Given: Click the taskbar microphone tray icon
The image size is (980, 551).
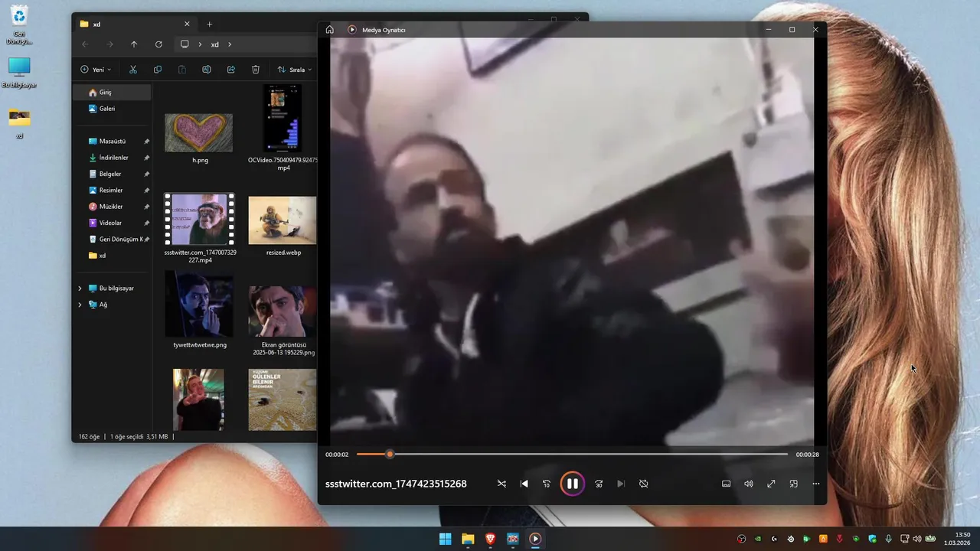Looking at the screenshot, I should 888,539.
